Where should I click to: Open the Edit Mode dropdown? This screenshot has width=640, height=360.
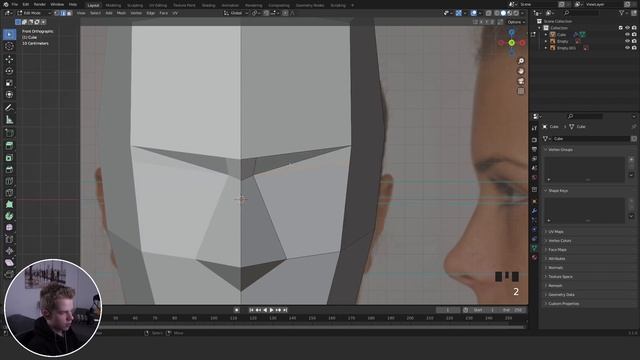34,13
